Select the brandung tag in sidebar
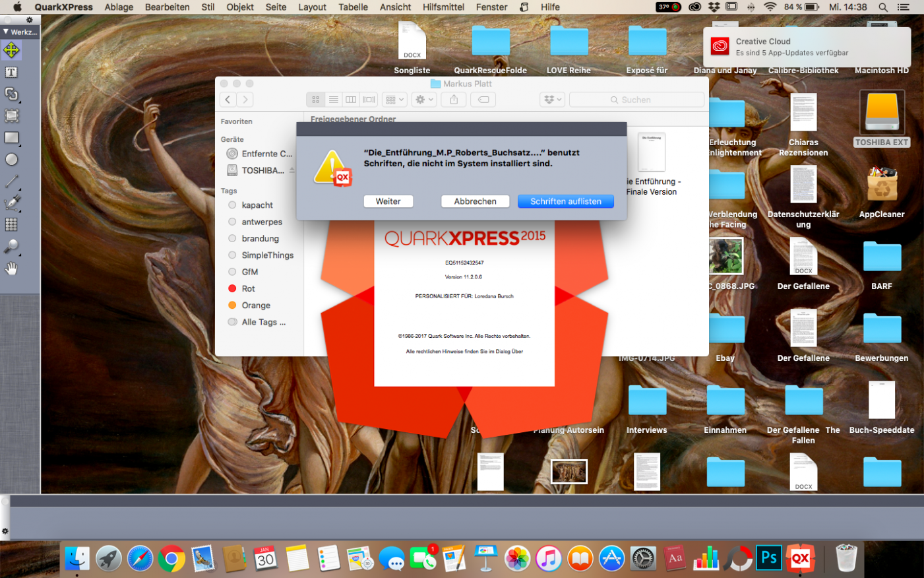 254,238
